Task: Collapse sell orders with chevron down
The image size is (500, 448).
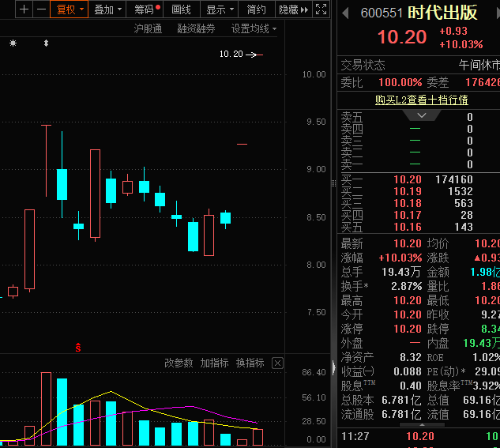Action: [x=422, y=115]
